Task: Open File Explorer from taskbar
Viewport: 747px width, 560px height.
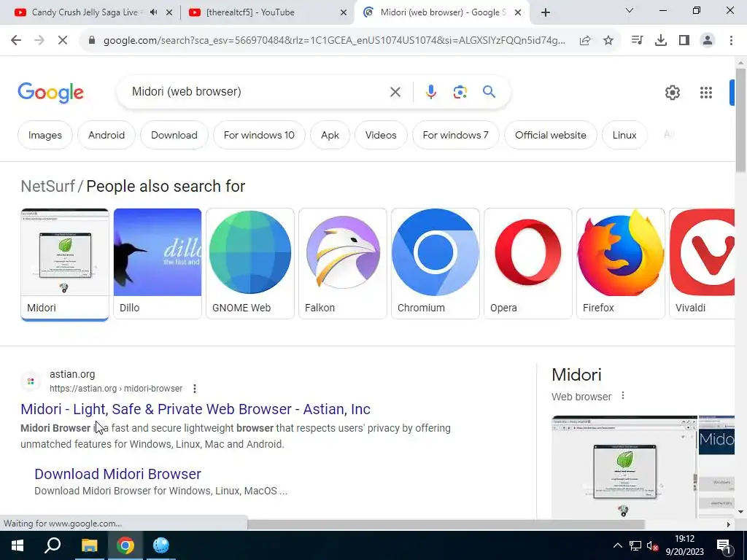Action: tap(89, 545)
